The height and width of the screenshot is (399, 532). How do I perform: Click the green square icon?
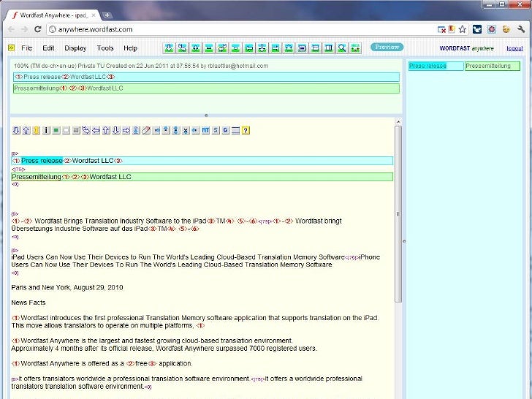56,130
